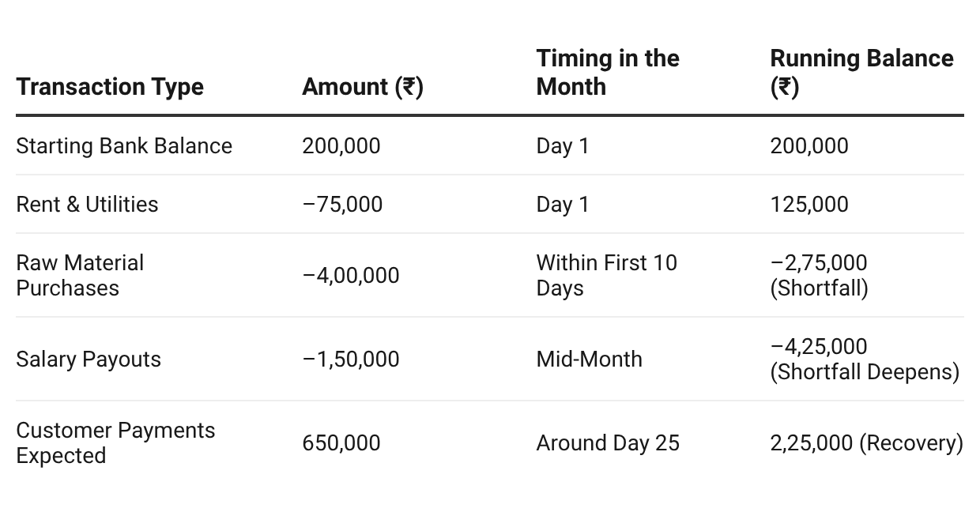Click the Mid-Month timing cell
The width and height of the screenshot is (980, 512).
point(589,360)
